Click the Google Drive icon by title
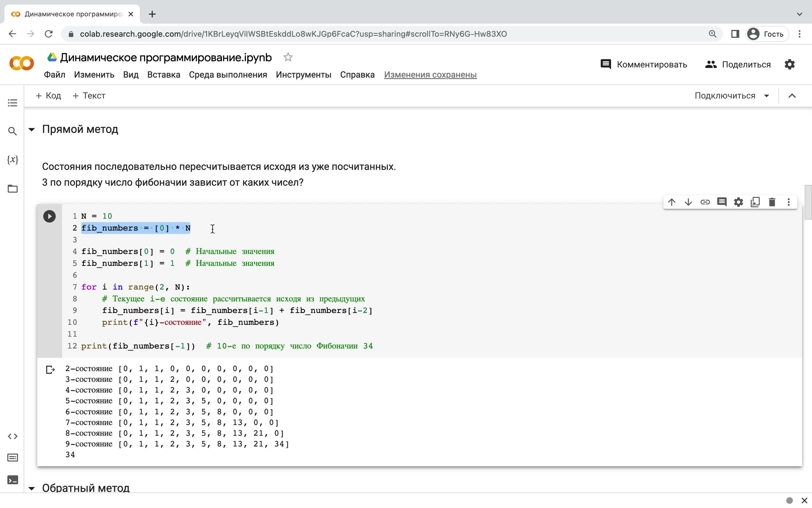Viewport: 812px width, 508px height. click(52, 57)
